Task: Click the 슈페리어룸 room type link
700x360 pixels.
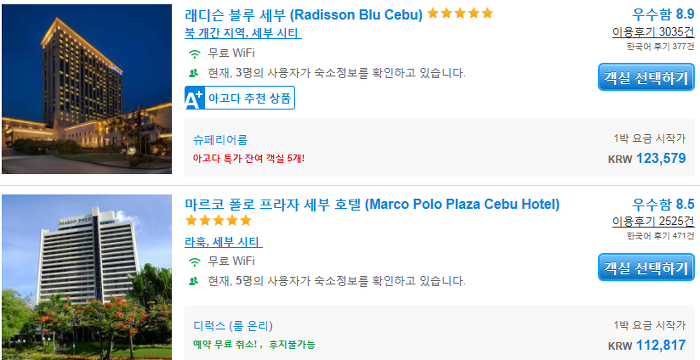Action: (220, 140)
